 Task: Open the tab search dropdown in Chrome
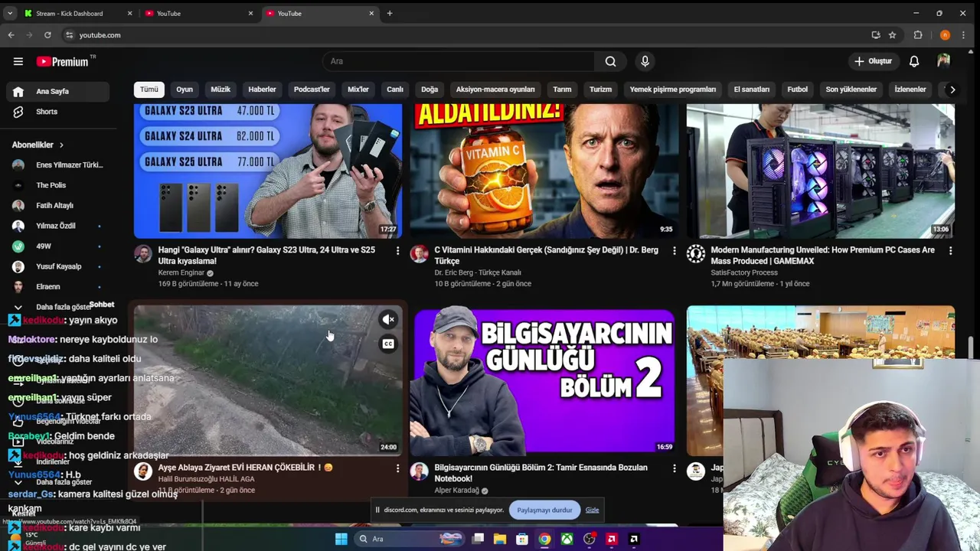[10, 13]
